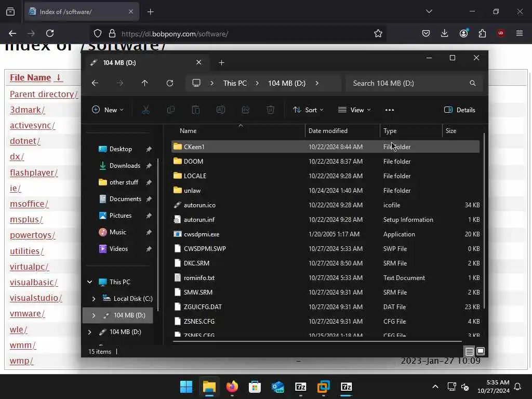
Task: Open the powertoys/ directory link
Action: pos(33,235)
